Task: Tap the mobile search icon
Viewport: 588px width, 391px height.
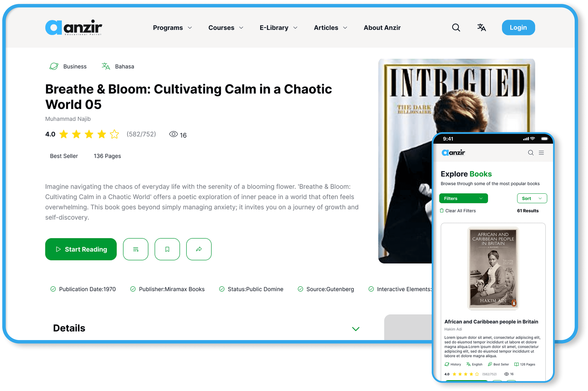Action: point(531,153)
